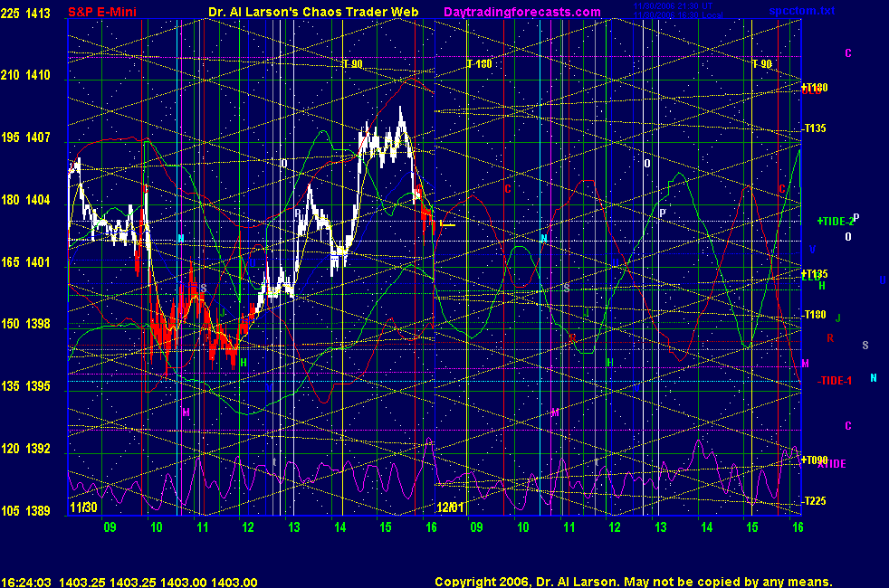The image size is (889, 588).
Task: Click the blue "V" in the right margin
Action: pyautogui.click(x=812, y=250)
